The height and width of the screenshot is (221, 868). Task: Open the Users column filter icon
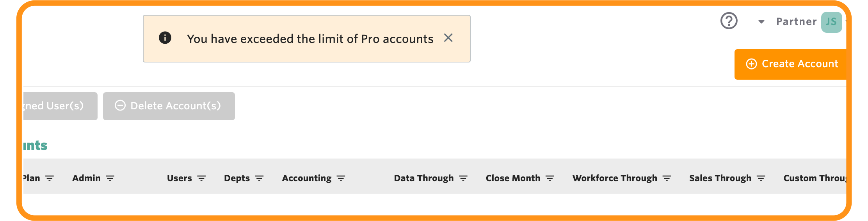[x=201, y=178]
